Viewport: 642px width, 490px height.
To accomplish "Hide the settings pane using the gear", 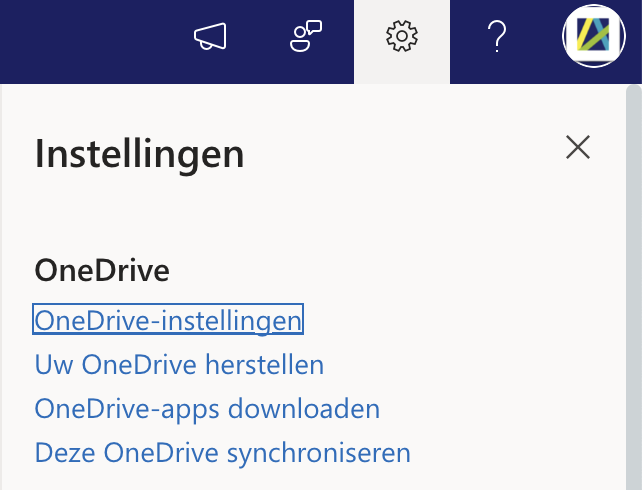I will click(x=402, y=38).
